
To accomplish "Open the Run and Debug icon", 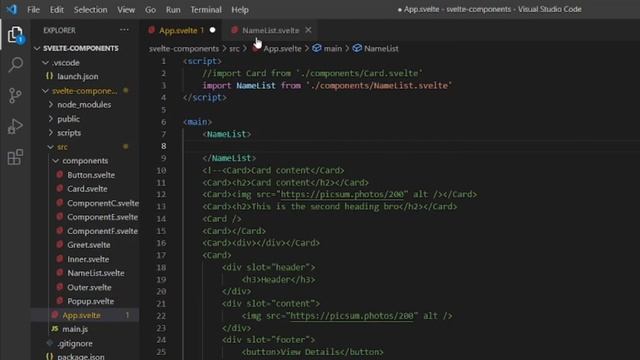I will [15, 126].
